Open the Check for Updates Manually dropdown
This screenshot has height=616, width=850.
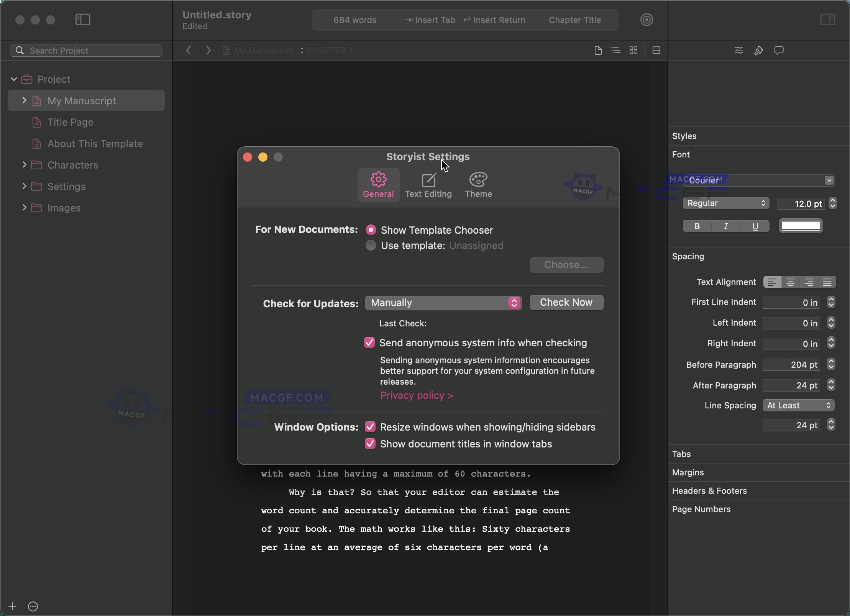click(x=443, y=303)
